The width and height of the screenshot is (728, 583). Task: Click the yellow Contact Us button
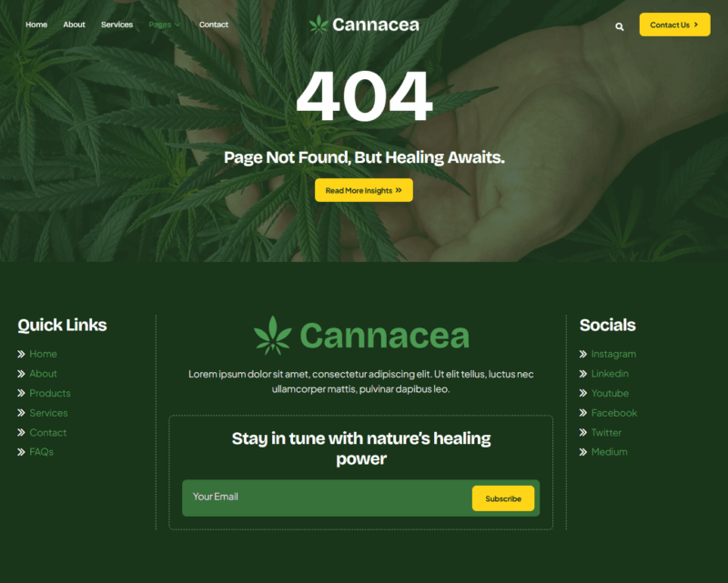coord(674,25)
